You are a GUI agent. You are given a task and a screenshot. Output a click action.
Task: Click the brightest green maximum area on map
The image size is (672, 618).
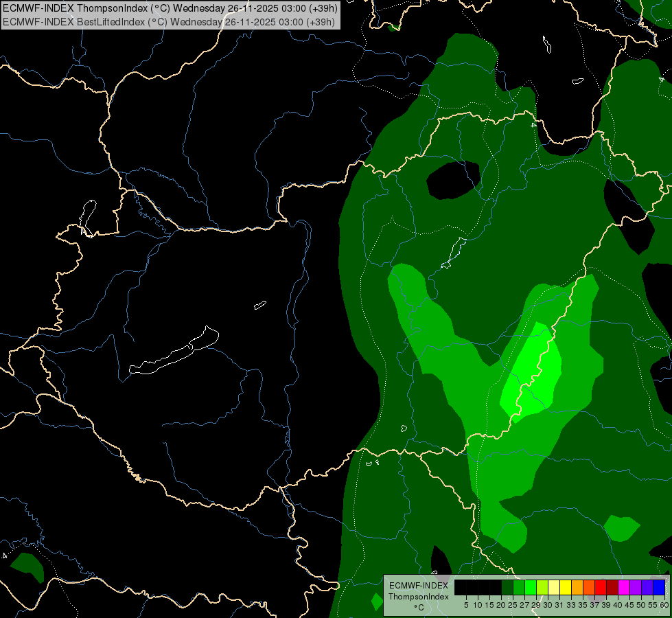pos(532,372)
